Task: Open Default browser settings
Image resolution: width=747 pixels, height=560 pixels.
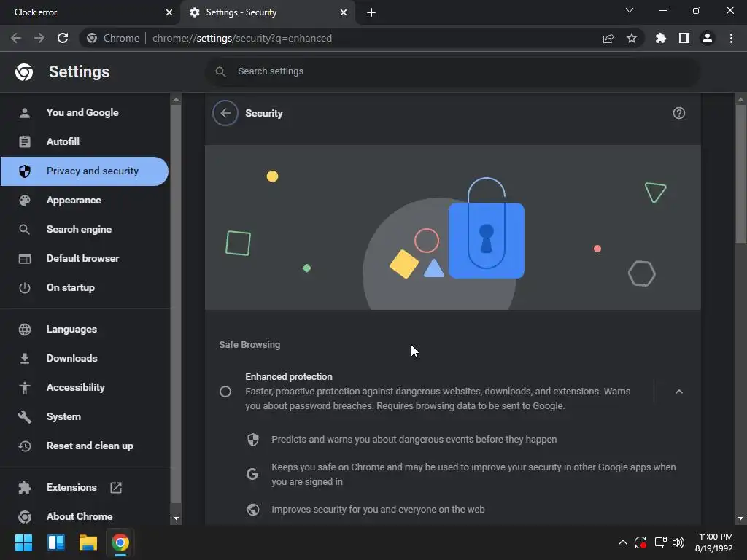Action: 85,258
